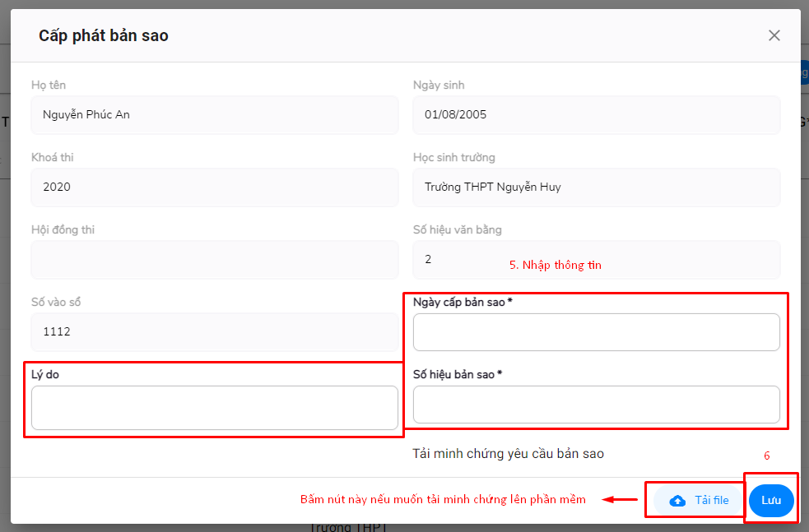Image resolution: width=809 pixels, height=532 pixels.
Task: Click the Học sinh trường label
Action: [453, 157]
